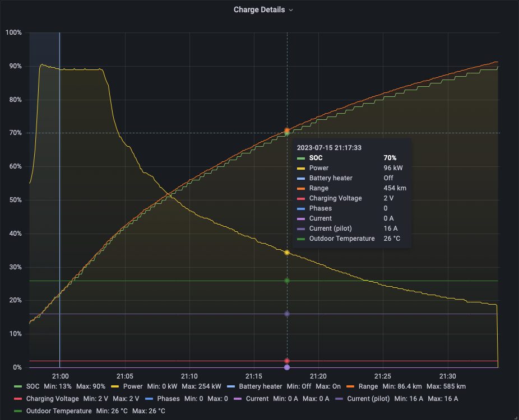The width and height of the screenshot is (519, 420).
Task: Open the SOC green legend color swatch
Action: pyautogui.click(x=18, y=386)
